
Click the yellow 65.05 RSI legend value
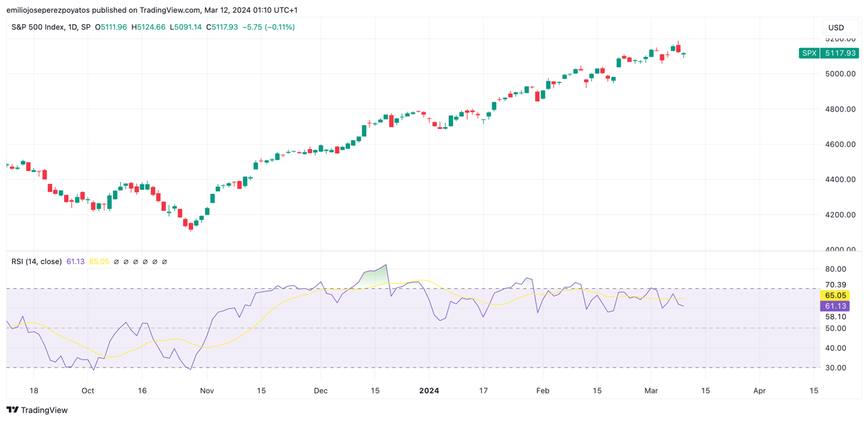(99, 262)
